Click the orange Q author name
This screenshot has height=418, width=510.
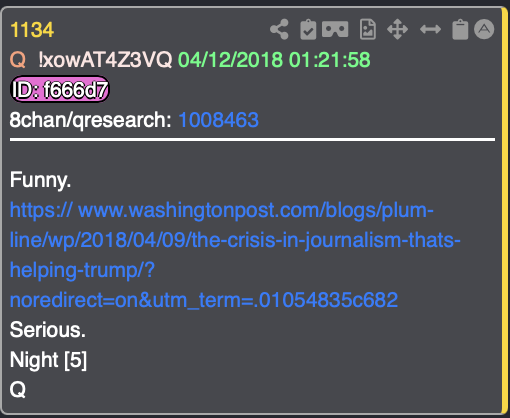tap(18, 60)
